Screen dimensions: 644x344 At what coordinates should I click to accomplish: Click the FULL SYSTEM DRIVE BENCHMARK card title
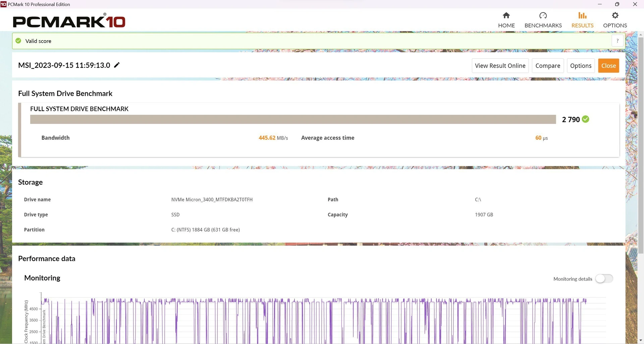pos(79,109)
